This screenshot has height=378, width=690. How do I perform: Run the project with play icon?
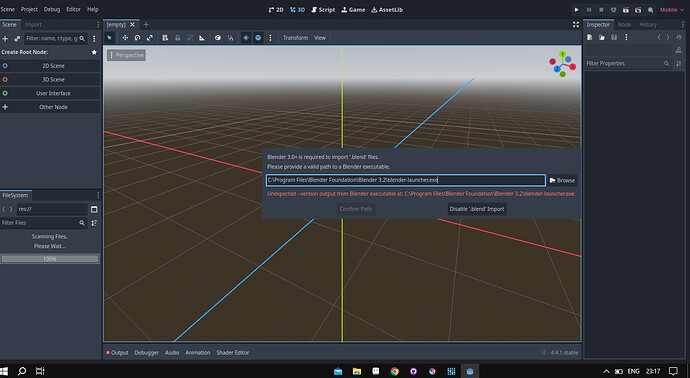pos(576,10)
